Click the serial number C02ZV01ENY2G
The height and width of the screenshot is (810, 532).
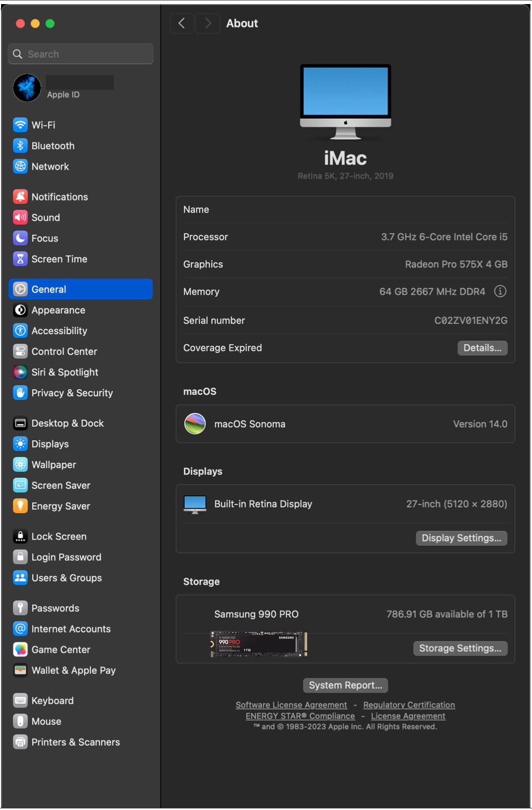(x=471, y=320)
